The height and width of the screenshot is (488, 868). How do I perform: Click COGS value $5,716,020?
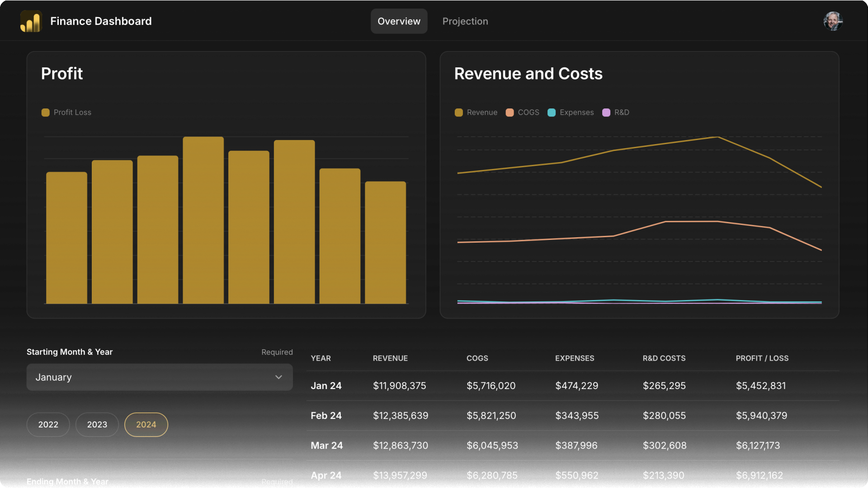(x=491, y=386)
